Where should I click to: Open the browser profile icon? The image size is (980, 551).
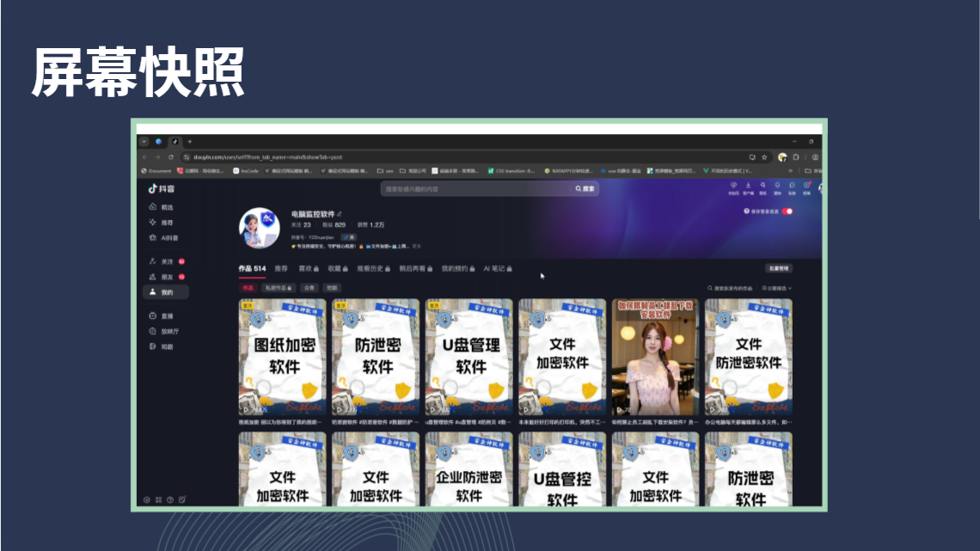pyautogui.click(x=815, y=157)
